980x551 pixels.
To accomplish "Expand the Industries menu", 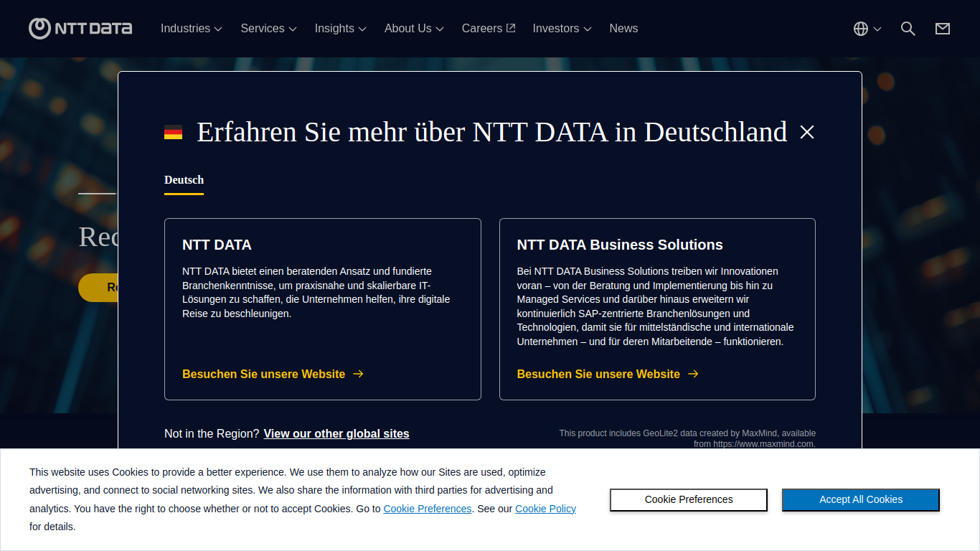I will click(191, 29).
